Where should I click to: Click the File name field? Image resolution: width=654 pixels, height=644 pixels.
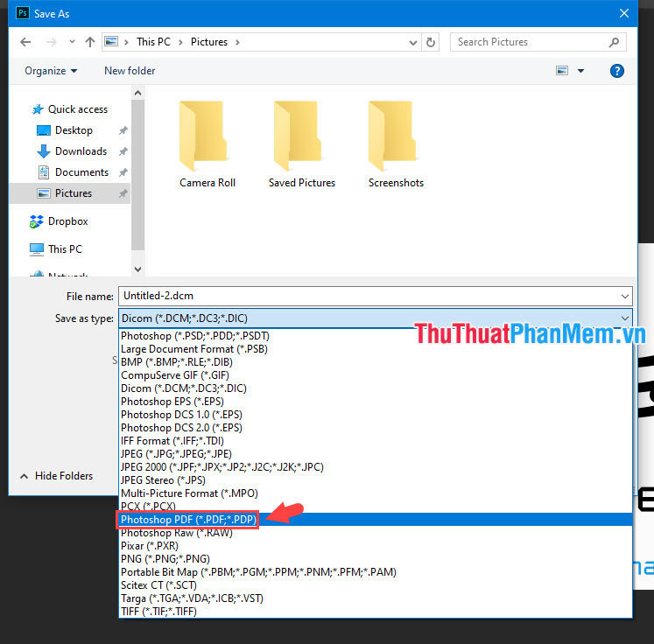(375, 296)
